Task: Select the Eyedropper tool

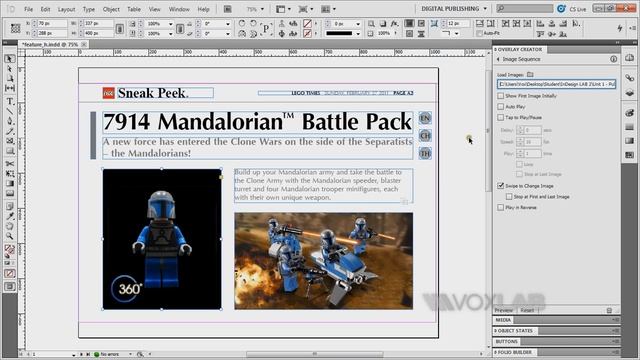Action: 9,216
